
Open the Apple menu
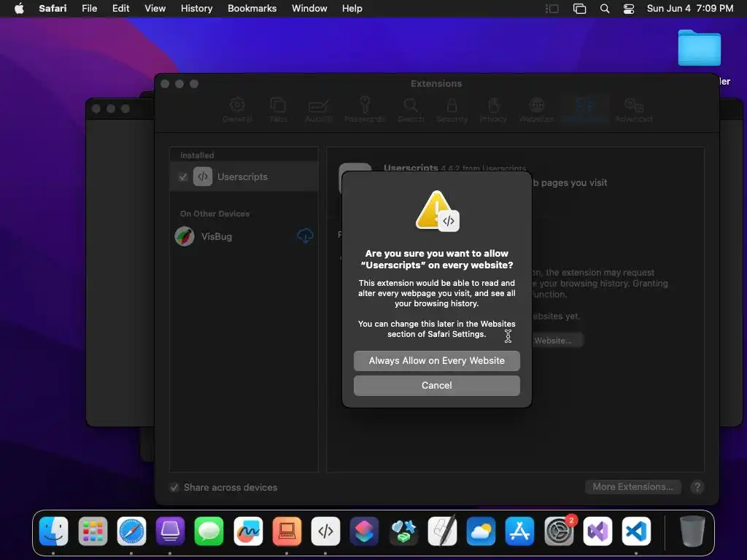[x=19, y=8]
